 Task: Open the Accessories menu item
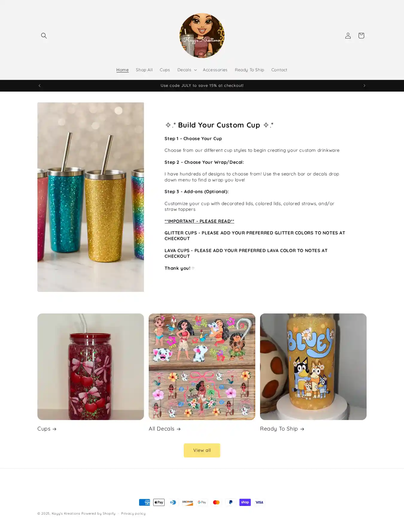click(x=215, y=70)
